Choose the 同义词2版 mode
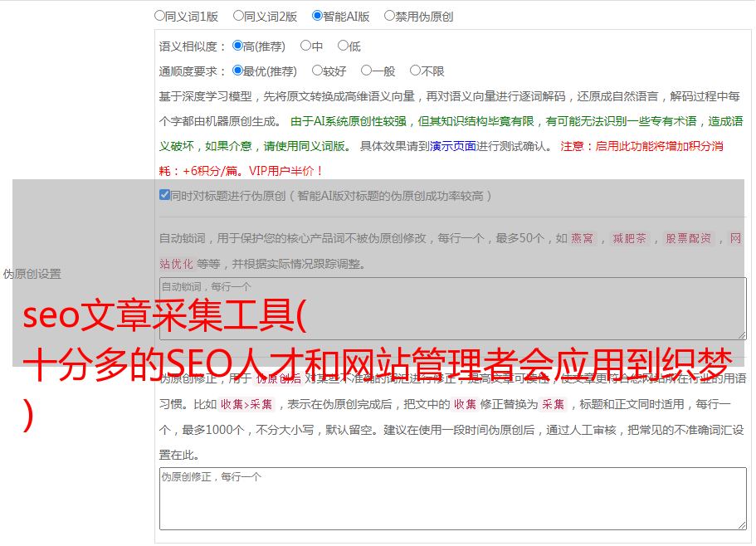The height and width of the screenshot is (546, 756). point(238,16)
